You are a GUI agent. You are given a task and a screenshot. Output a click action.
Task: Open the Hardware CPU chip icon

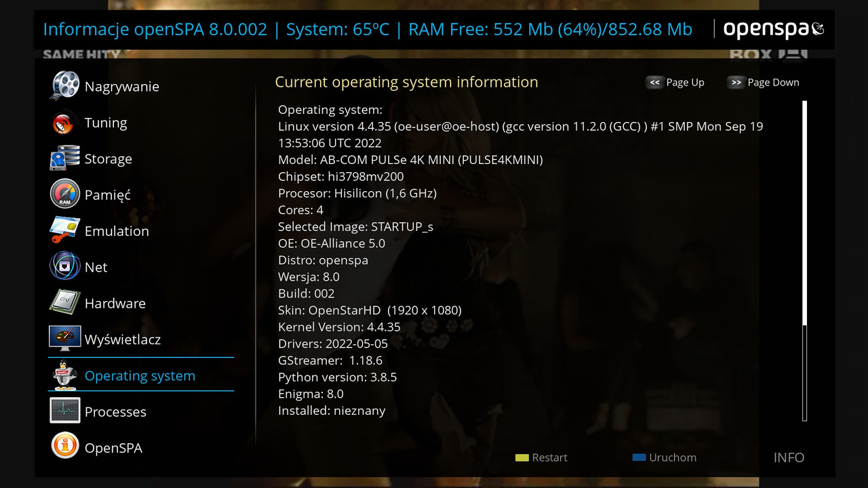[x=64, y=303]
